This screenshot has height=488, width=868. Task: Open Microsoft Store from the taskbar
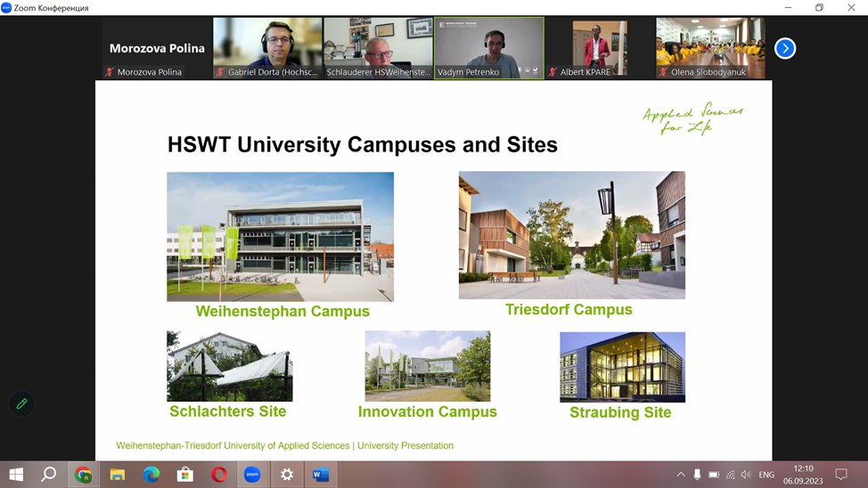(x=184, y=475)
